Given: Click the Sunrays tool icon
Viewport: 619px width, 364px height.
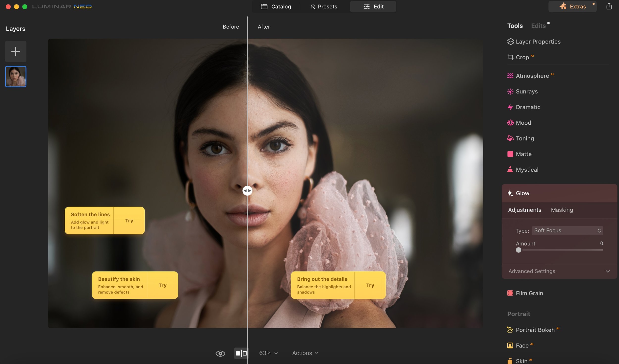Looking at the screenshot, I should click(x=510, y=91).
